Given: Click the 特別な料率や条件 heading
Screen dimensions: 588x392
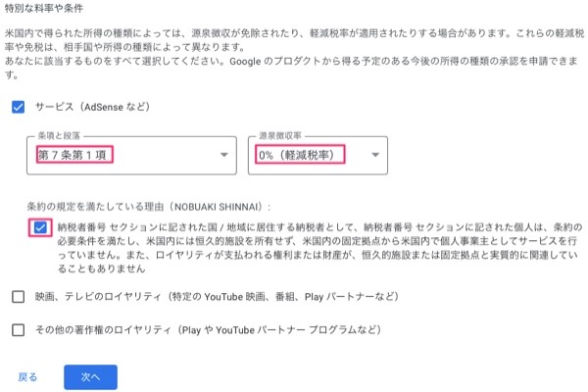Looking at the screenshot, I should (x=44, y=8).
